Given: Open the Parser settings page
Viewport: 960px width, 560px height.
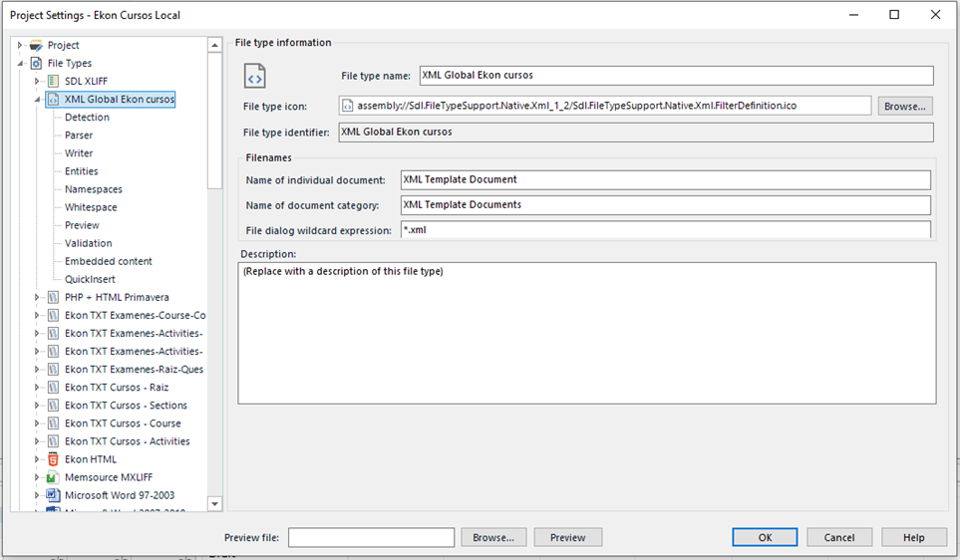Looking at the screenshot, I should 79,136.
